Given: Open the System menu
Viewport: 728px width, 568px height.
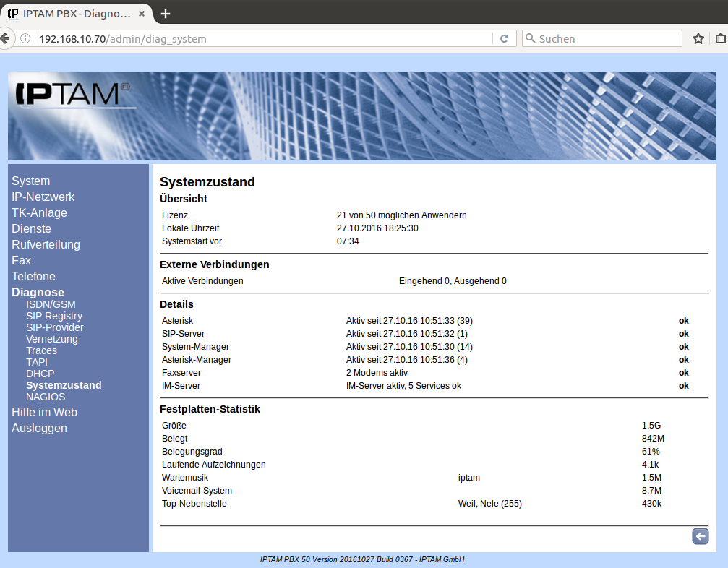Looking at the screenshot, I should pos(30,181).
